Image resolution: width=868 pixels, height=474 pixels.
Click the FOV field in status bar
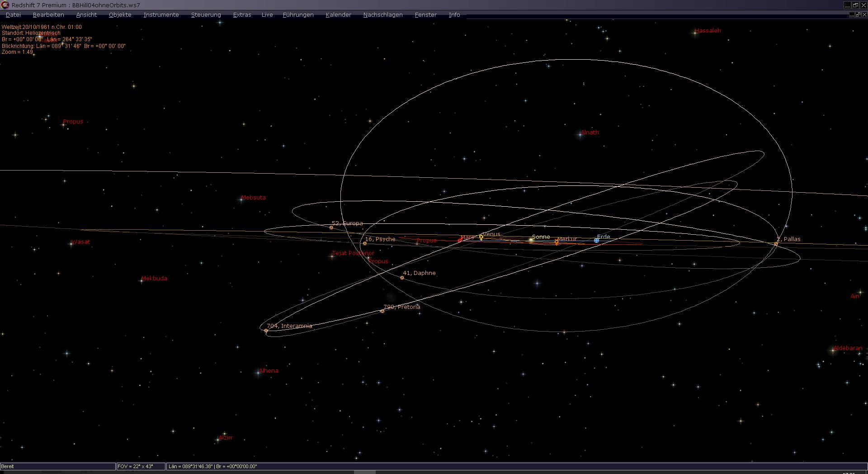point(141,466)
